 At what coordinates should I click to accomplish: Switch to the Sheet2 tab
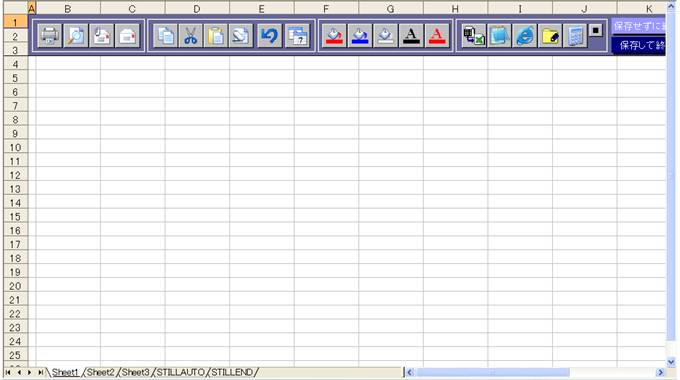click(101, 372)
